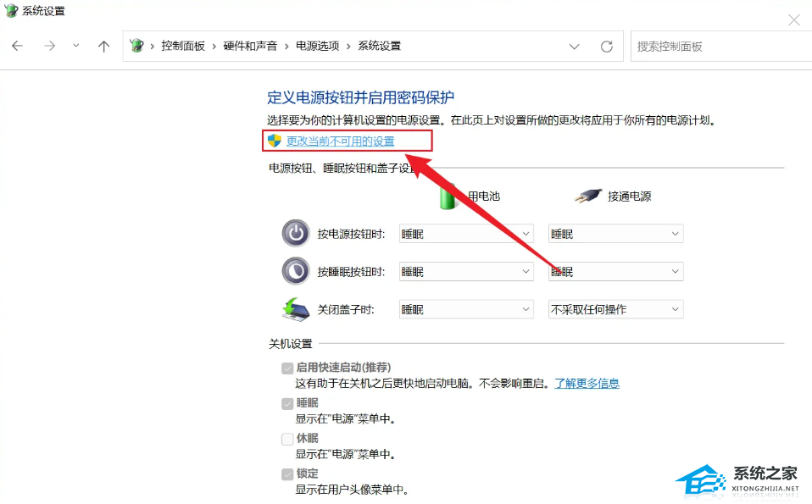The height and width of the screenshot is (504, 812).
Task: Click the sleep button icon beside 按睡眠按钮时
Action: (x=295, y=271)
